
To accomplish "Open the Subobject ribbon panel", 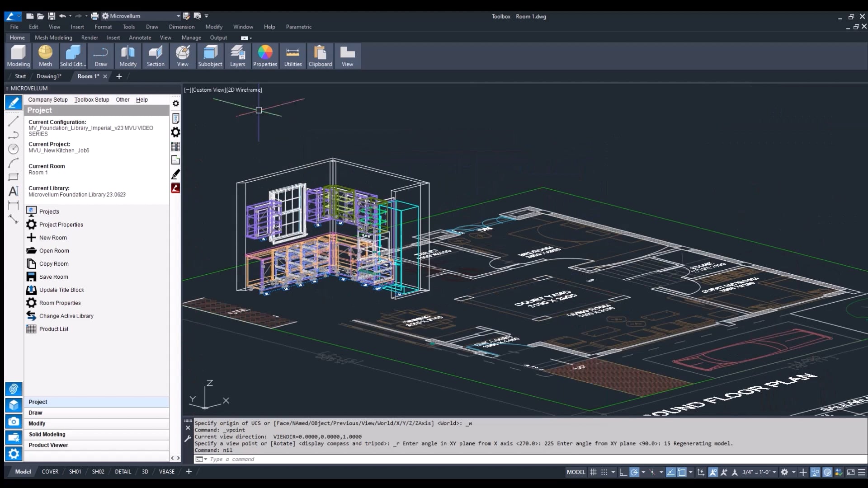I will point(210,56).
